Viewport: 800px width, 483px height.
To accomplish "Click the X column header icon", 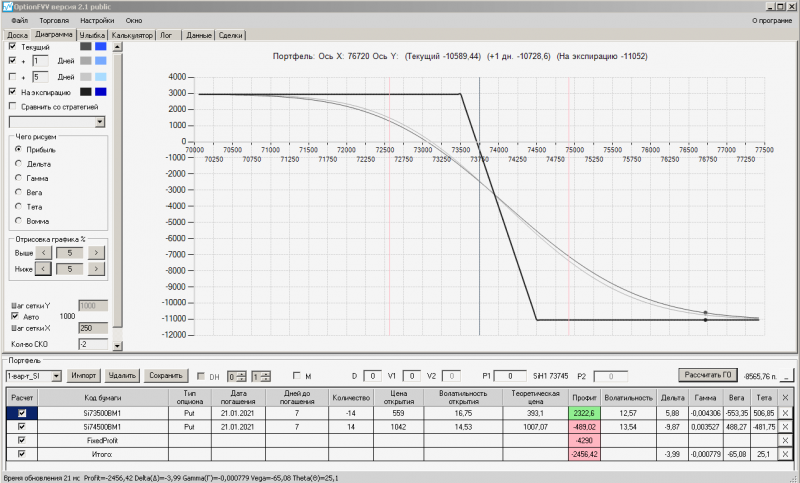I will (785, 398).
